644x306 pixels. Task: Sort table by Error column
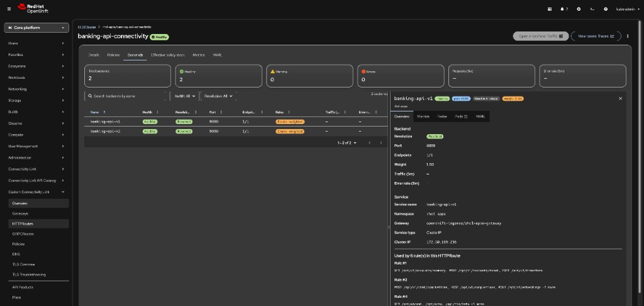[367, 112]
